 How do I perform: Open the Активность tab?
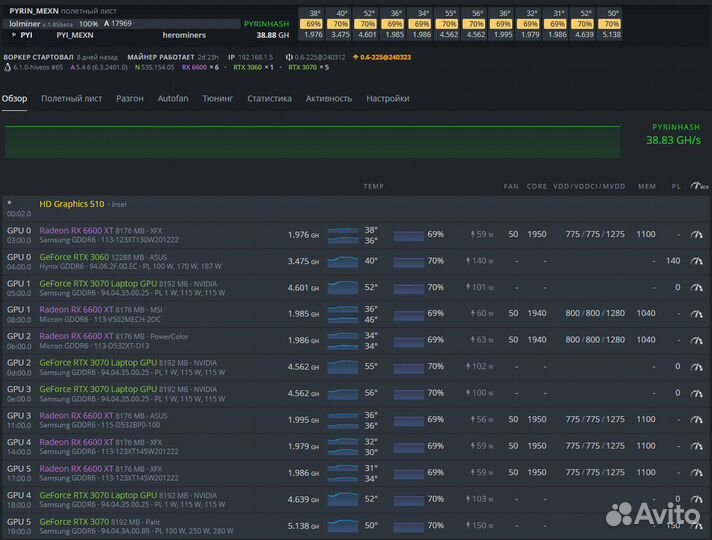[x=329, y=99]
